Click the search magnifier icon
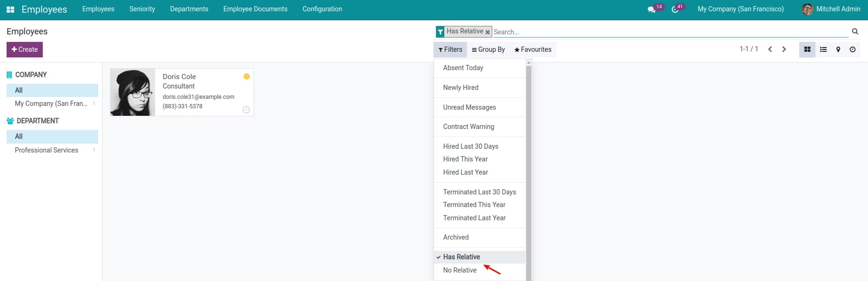The width and height of the screenshot is (868, 281). pyautogui.click(x=854, y=31)
